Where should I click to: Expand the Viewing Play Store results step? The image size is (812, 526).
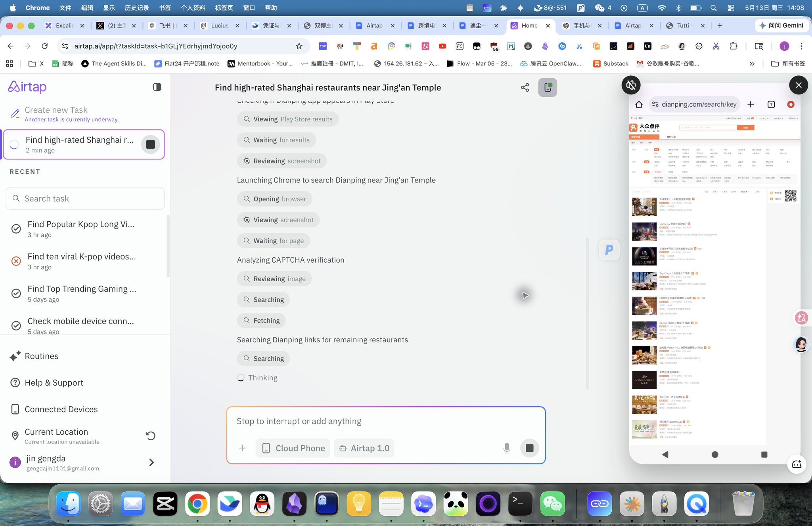point(288,119)
